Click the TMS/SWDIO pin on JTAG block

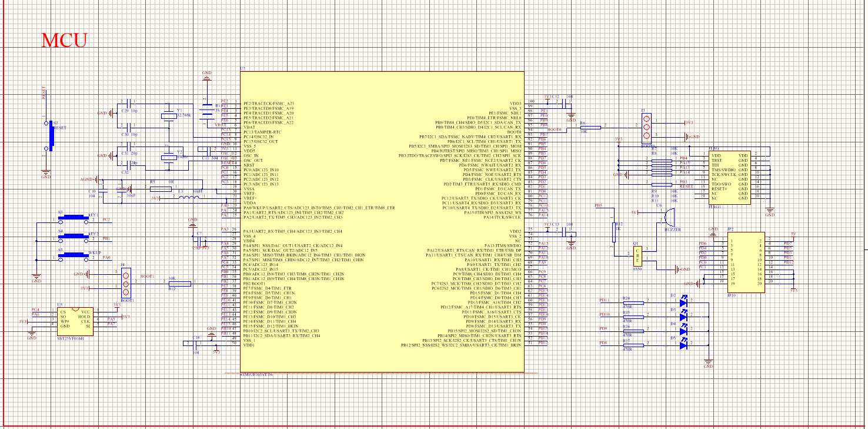723,170
